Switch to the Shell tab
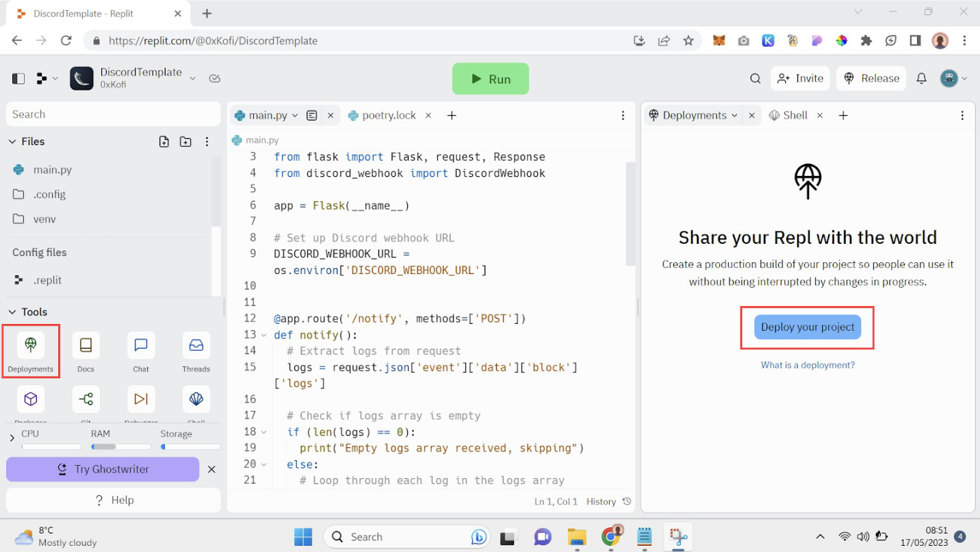The height and width of the screenshot is (552, 980). click(795, 116)
